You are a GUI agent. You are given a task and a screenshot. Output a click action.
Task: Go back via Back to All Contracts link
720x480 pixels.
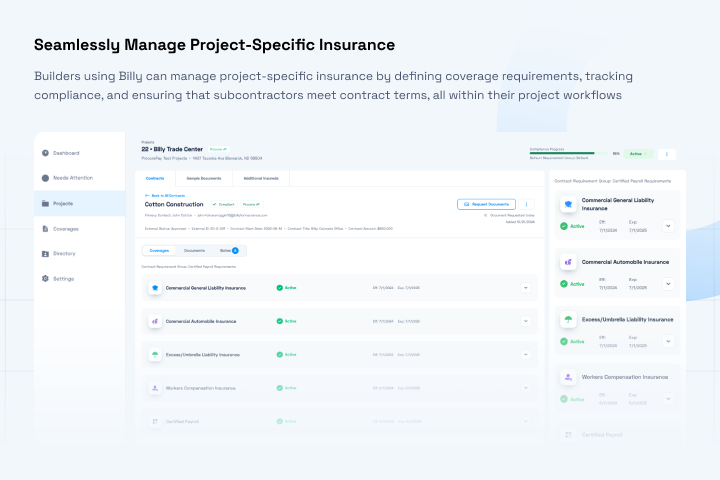pyautogui.click(x=168, y=195)
